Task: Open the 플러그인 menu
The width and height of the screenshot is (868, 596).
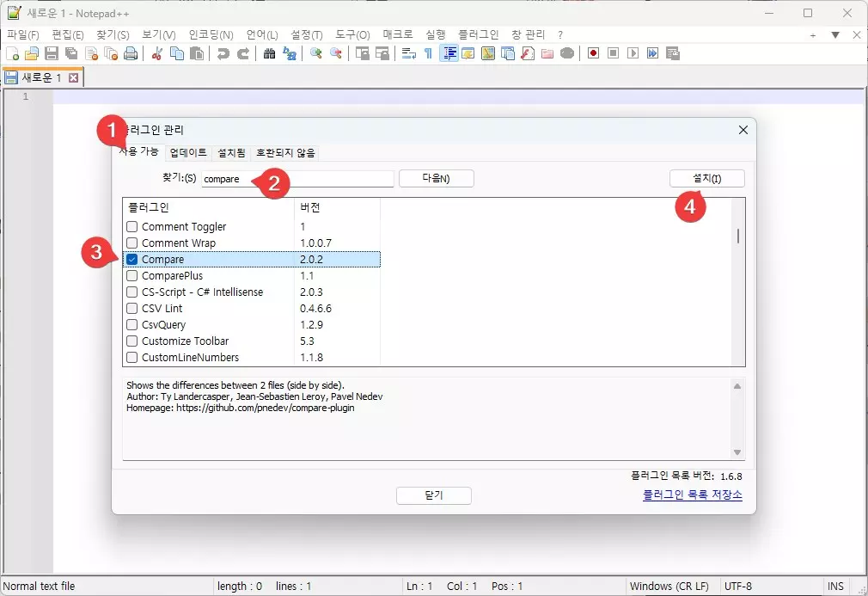Action: [x=479, y=35]
